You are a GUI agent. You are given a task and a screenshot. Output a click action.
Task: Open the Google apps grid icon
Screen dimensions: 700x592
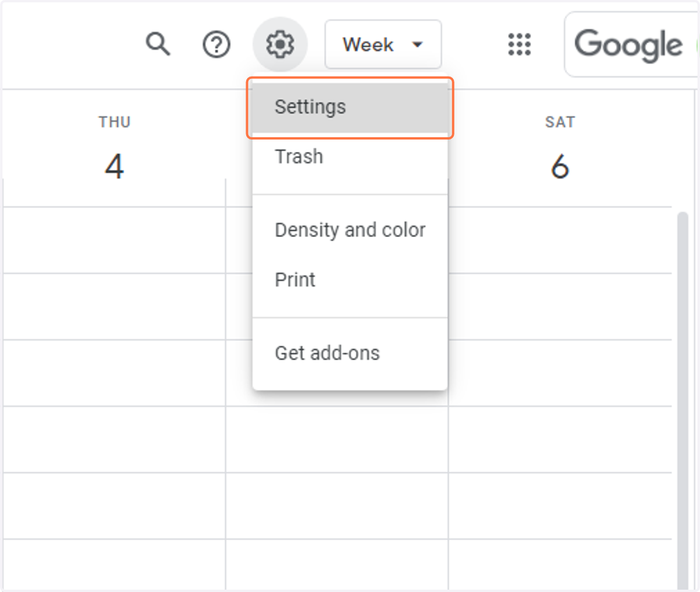click(519, 44)
